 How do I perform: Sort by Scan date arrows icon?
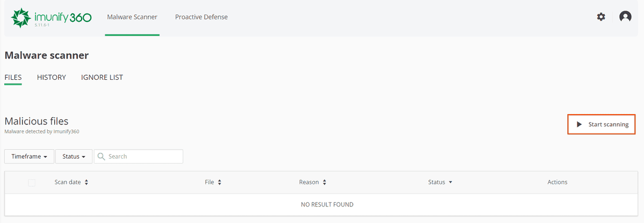86,182
